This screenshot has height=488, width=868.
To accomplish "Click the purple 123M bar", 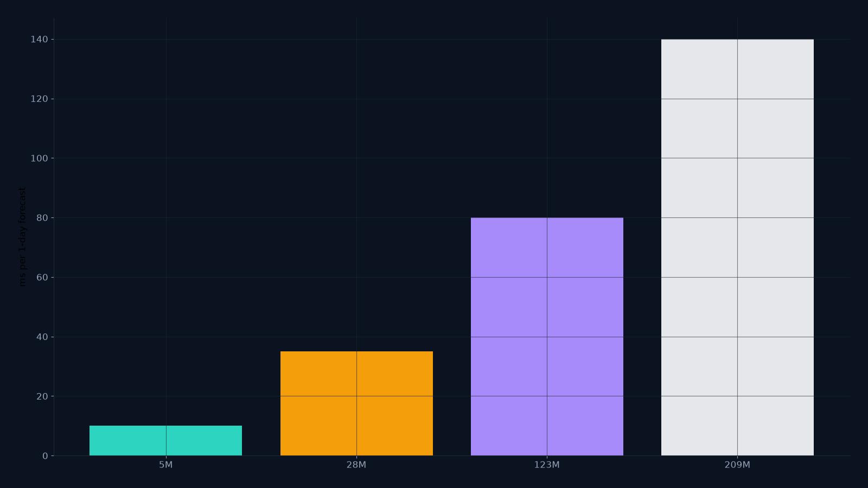I will [x=547, y=336].
